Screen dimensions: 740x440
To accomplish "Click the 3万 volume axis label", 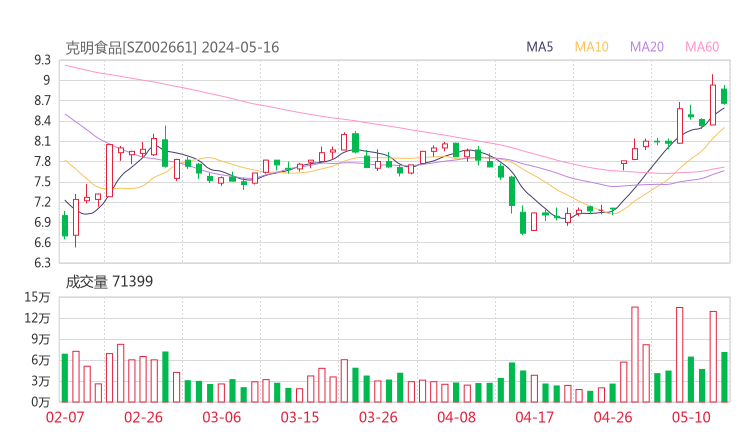I will [41, 381].
